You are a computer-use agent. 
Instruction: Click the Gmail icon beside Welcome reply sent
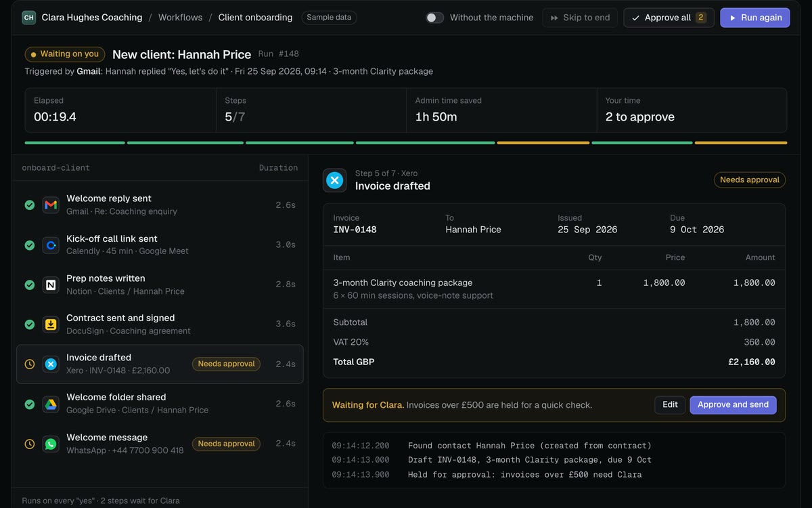coord(51,205)
